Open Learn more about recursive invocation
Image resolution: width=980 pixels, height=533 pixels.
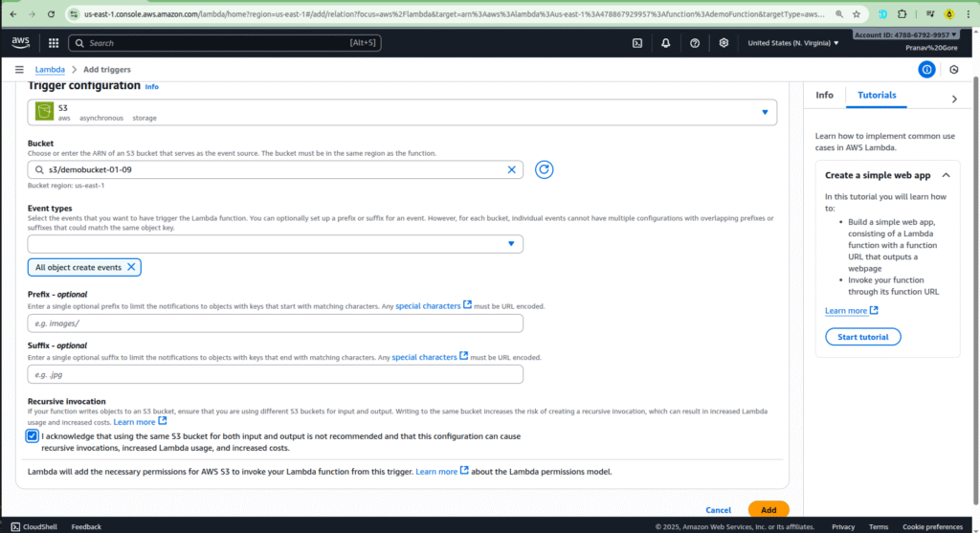(x=140, y=422)
